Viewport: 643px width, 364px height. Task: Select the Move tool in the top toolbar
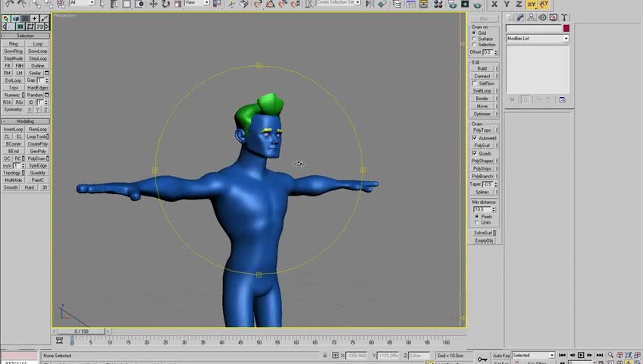pos(153,4)
